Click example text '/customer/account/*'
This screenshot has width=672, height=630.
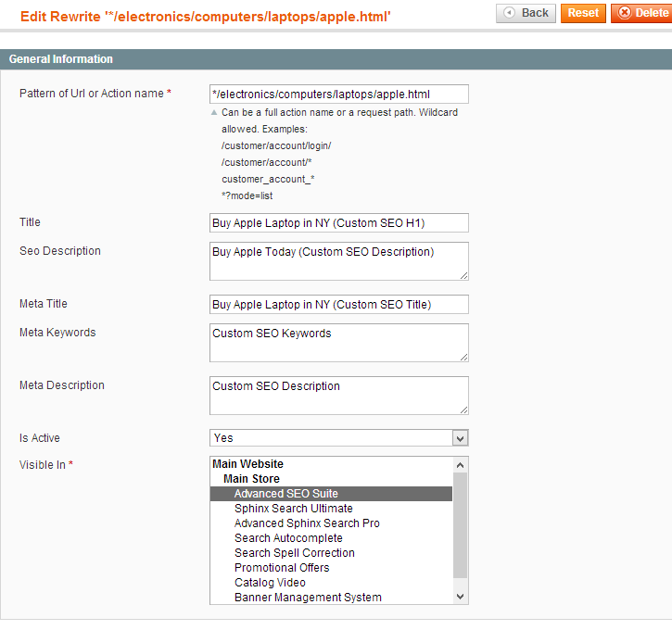267,163
